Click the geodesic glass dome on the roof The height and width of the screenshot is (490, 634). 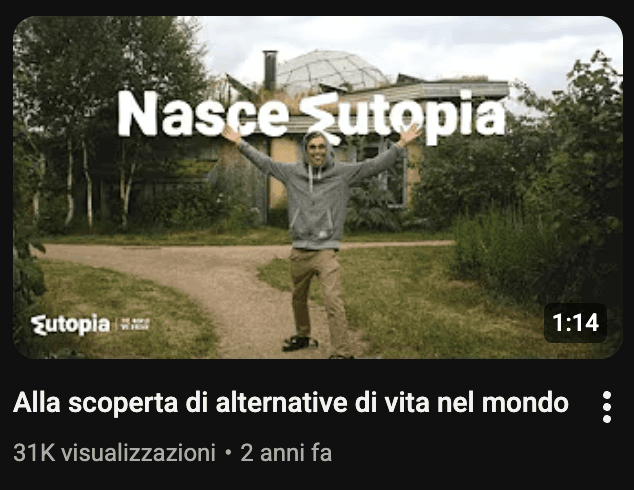point(330,72)
